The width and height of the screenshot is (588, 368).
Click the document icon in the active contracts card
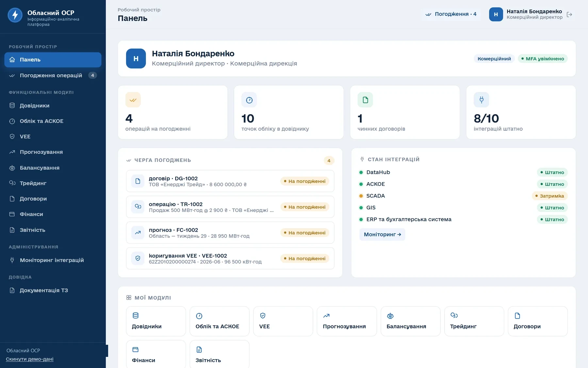365,100
